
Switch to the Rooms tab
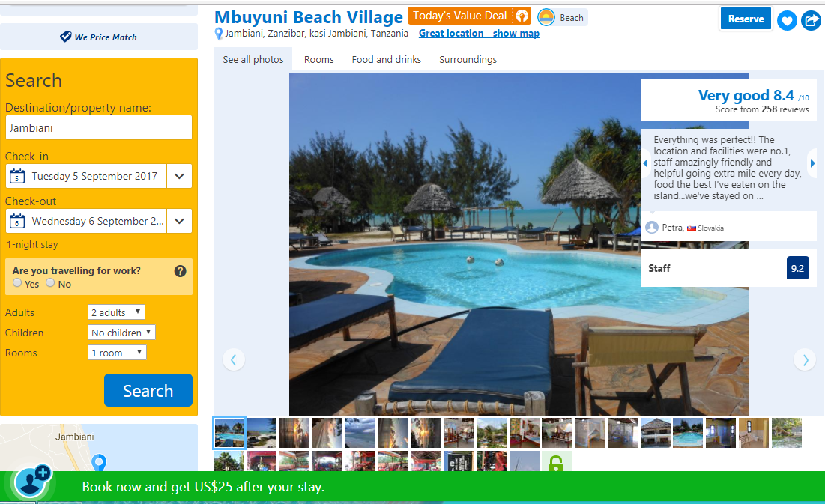pyautogui.click(x=319, y=59)
